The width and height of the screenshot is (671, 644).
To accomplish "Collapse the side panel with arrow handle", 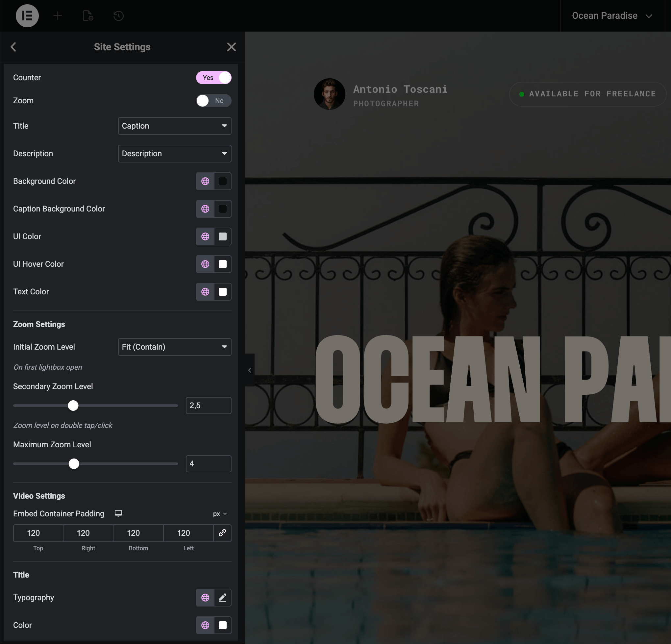I will (250, 370).
